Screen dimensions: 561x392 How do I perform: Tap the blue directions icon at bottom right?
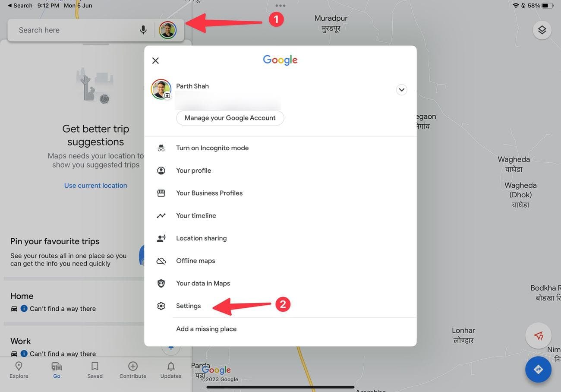point(538,369)
